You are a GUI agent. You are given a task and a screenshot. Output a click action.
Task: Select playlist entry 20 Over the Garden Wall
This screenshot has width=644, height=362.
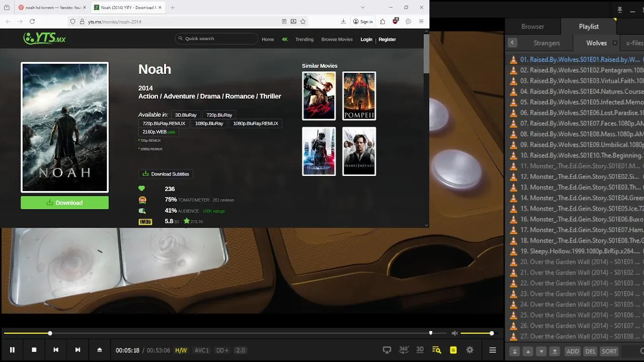click(x=577, y=261)
